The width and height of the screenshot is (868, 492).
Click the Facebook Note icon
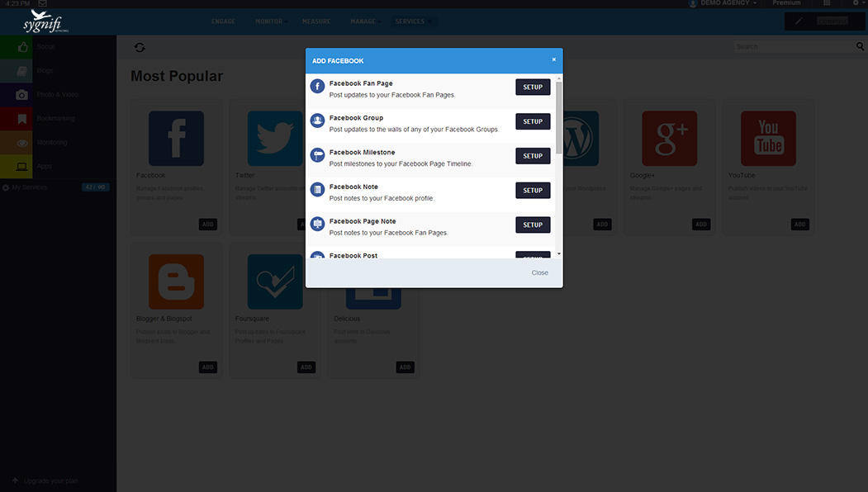point(317,190)
